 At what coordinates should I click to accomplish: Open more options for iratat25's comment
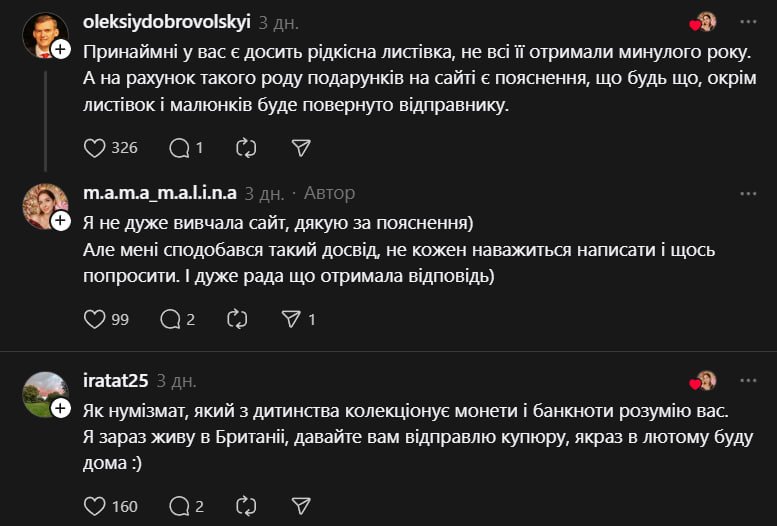tap(748, 381)
